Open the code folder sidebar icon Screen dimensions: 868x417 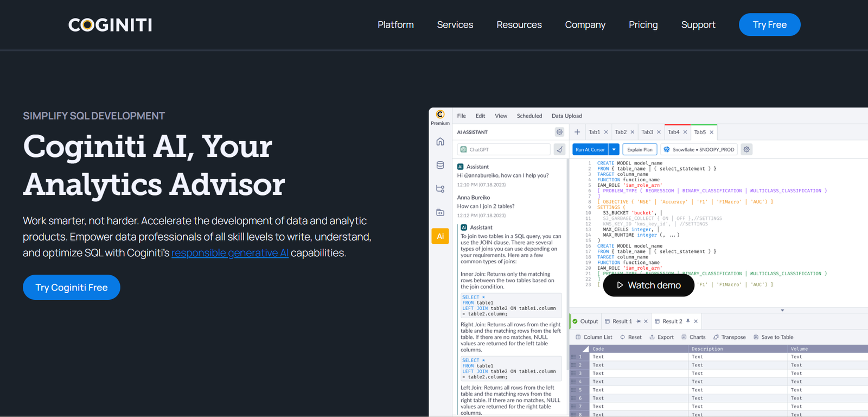440,212
